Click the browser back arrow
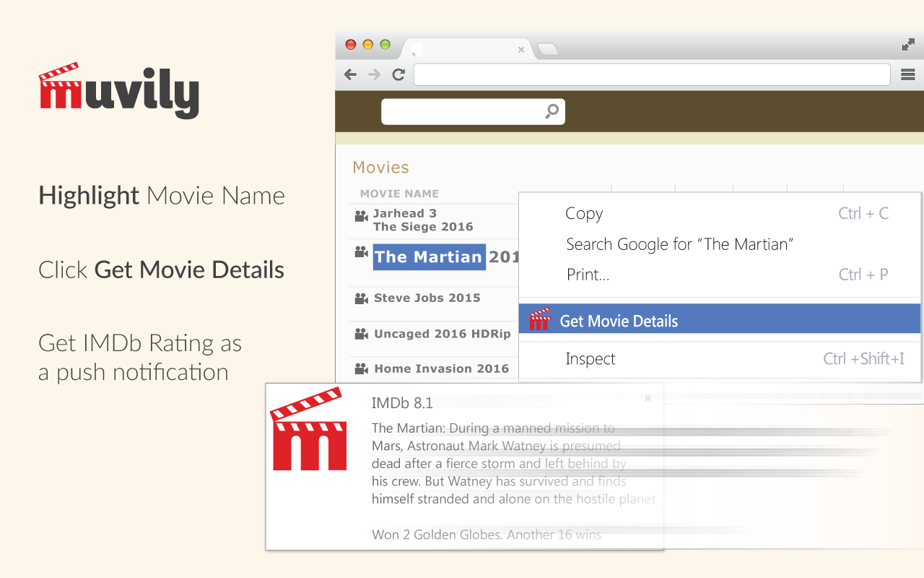Viewport: 924px width, 578px height. click(x=351, y=74)
